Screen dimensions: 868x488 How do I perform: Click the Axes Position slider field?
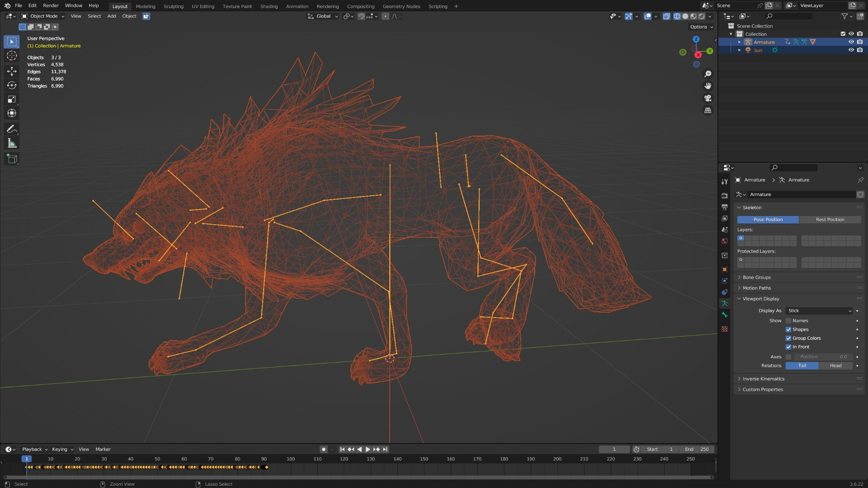click(x=823, y=357)
